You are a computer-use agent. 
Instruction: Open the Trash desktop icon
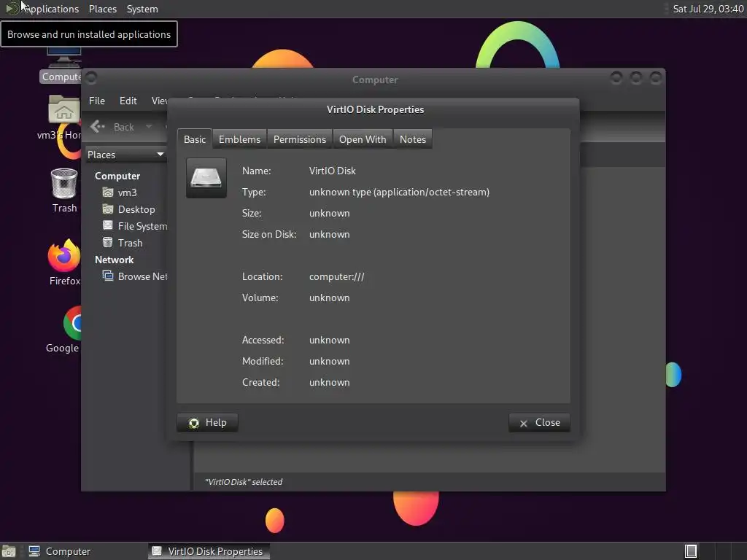[64, 190]
